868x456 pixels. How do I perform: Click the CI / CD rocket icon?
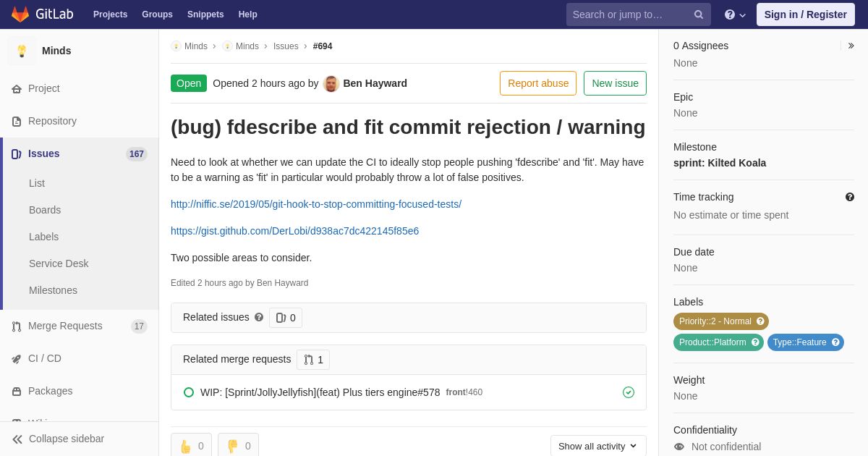(17, 359)
